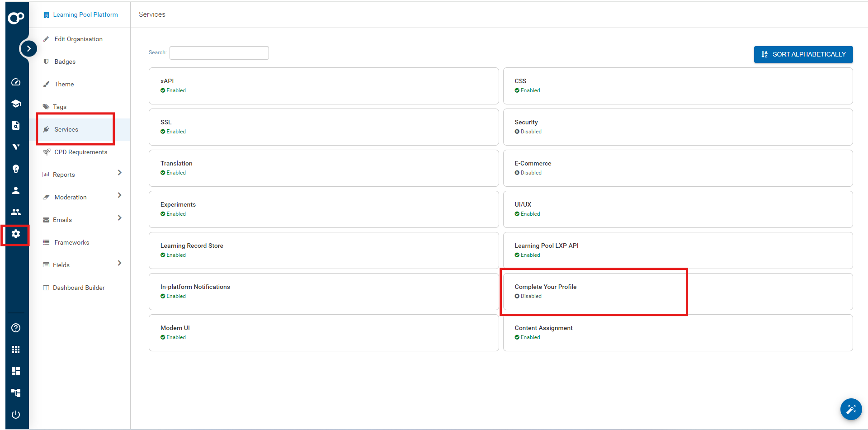Toggle the Security service card
This screenshot has width=868, height=430.
pyautogui.click(x=677, y=127)
